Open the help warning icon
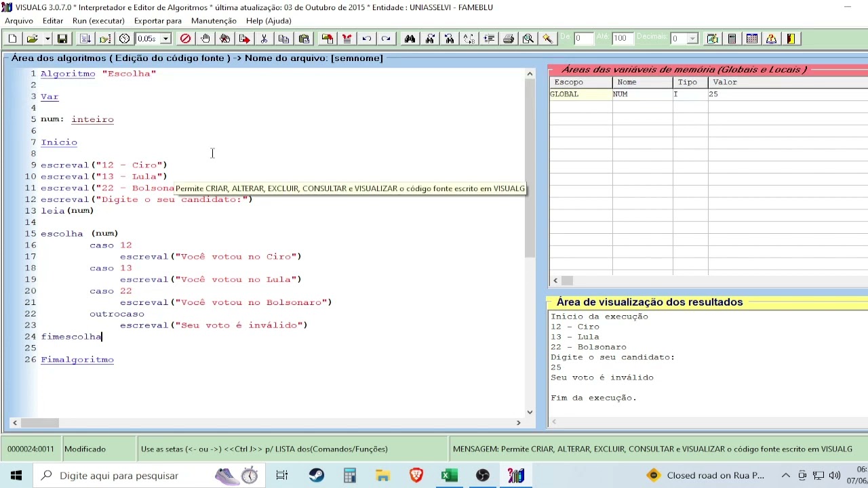Screen dimensions: 868x488 pos(772,39)
